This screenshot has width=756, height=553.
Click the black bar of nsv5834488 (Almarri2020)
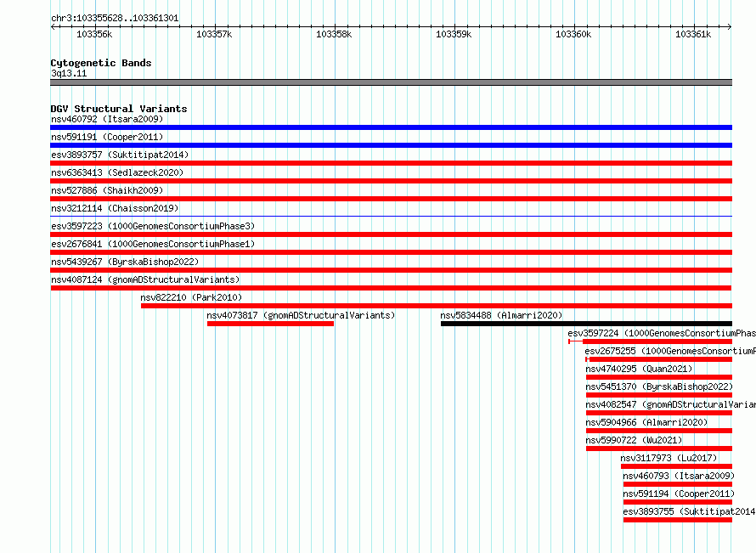586,324
